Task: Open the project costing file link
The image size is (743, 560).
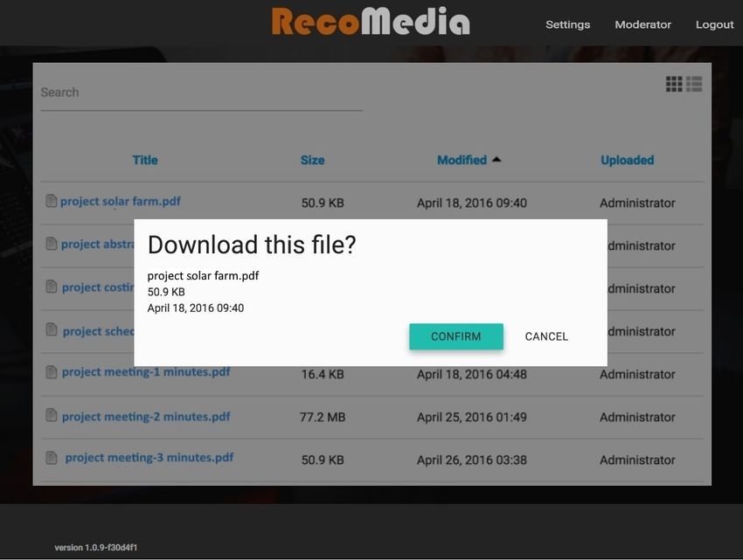Action: (98, 287)
